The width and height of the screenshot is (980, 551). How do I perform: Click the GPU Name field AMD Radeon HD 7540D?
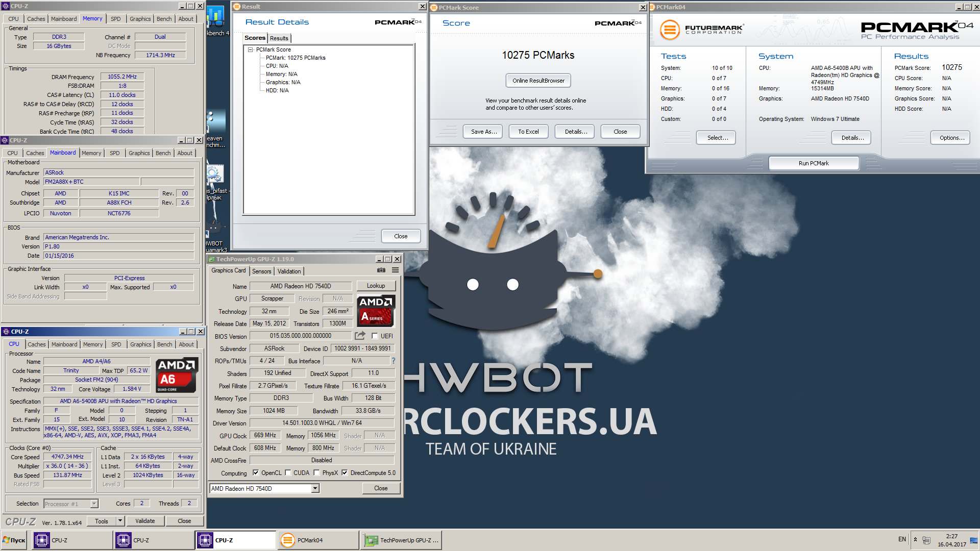[301, 286]
